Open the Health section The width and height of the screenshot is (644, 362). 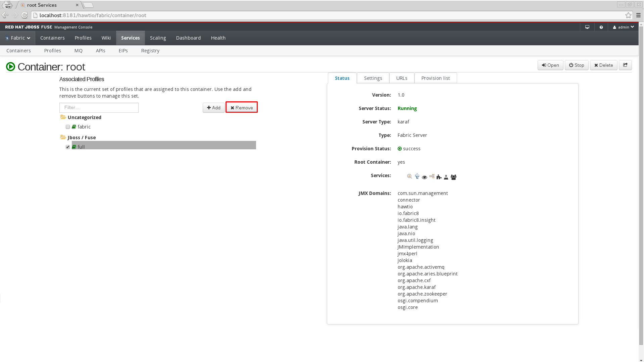point(218,38)
